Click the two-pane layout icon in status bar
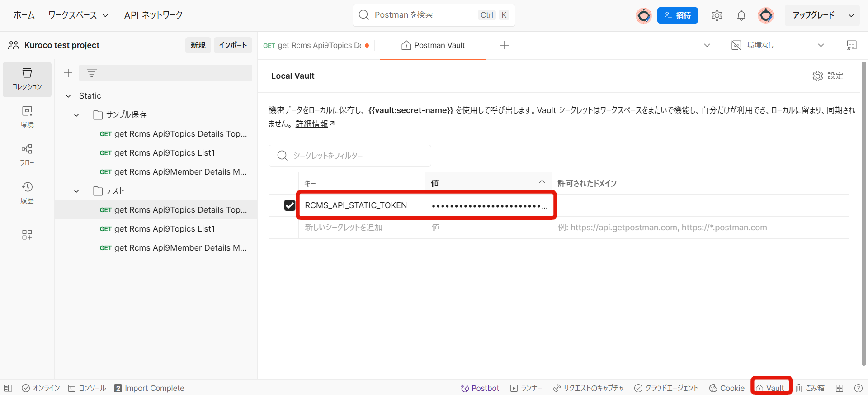Viewport: 868px width, 395px height. pyautogui.click(x=840, y=388)
